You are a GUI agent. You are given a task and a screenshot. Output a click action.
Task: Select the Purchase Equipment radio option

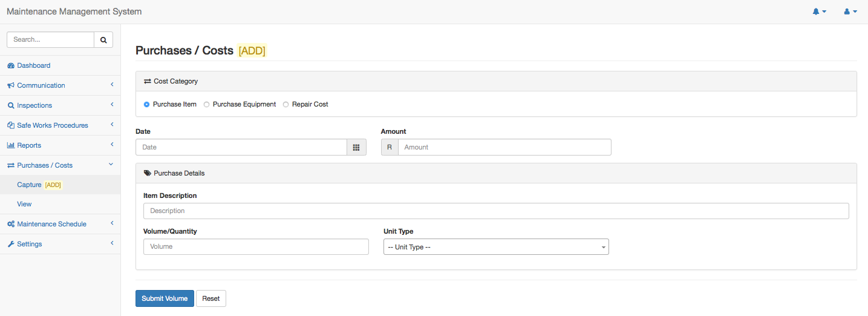click(207, 104)
